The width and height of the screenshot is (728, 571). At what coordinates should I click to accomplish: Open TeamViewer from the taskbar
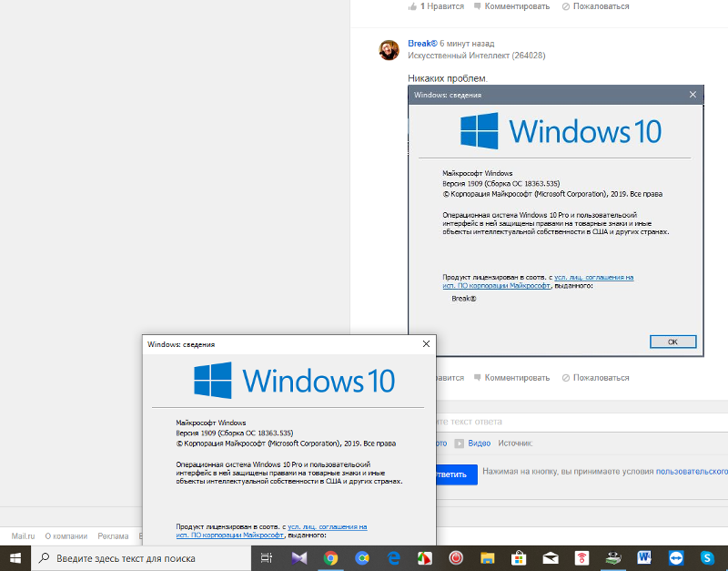tap(676, 558)
